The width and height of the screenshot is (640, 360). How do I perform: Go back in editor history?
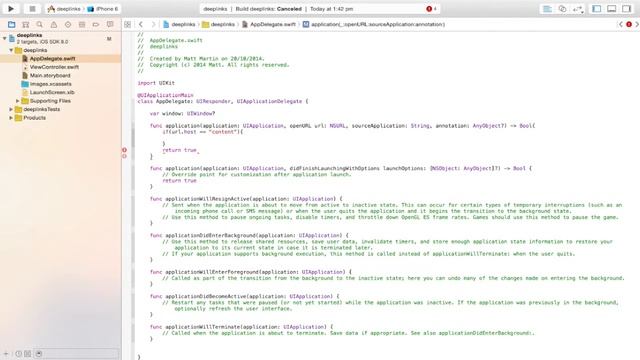(x=141, y=24)
